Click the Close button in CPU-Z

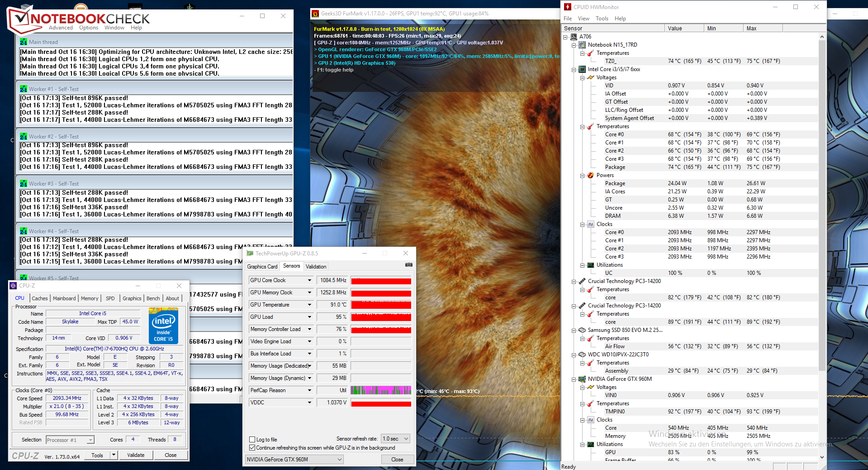(171, 455)
